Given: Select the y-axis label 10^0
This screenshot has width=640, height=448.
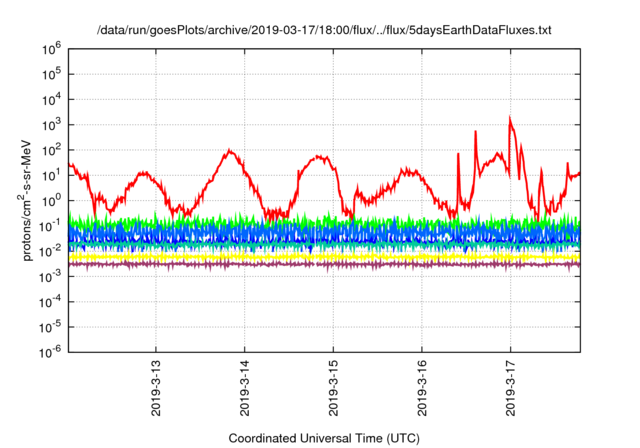Looking at the screenshot, I should click(x=52, y=201).
